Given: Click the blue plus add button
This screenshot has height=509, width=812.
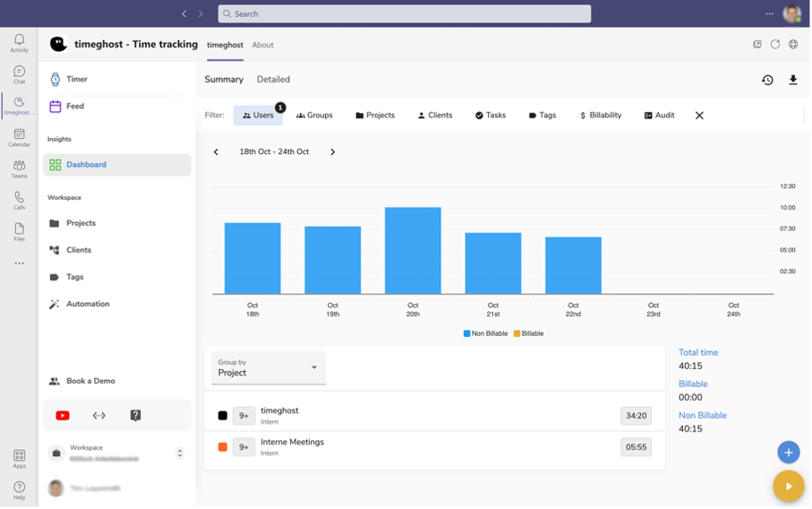Looking at the screenshot, I should (x=788, y=453).
